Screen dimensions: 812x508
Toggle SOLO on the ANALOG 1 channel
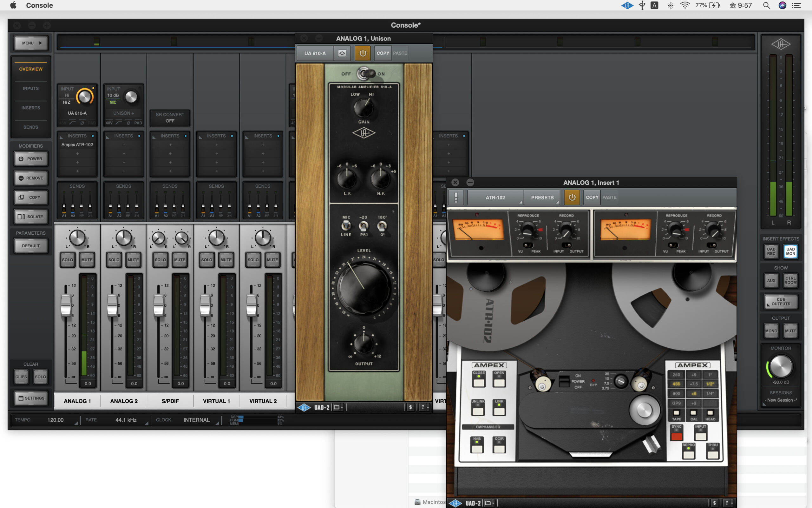click(68, 260)
